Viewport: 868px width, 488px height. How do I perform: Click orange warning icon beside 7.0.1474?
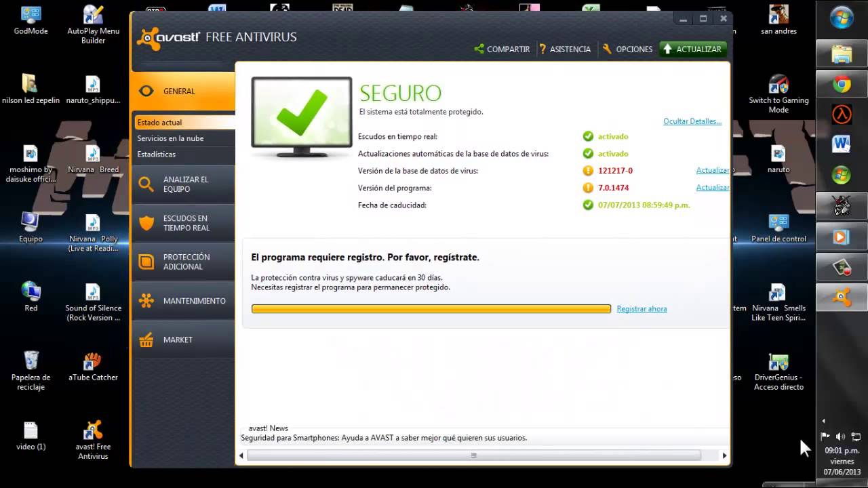coord(588,188)
